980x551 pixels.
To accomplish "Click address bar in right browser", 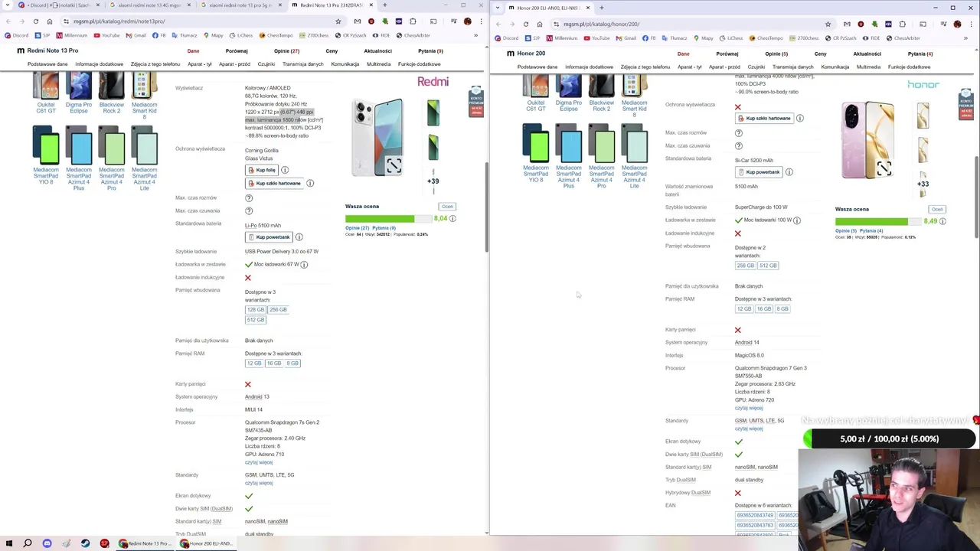I will tap(689, 24).
